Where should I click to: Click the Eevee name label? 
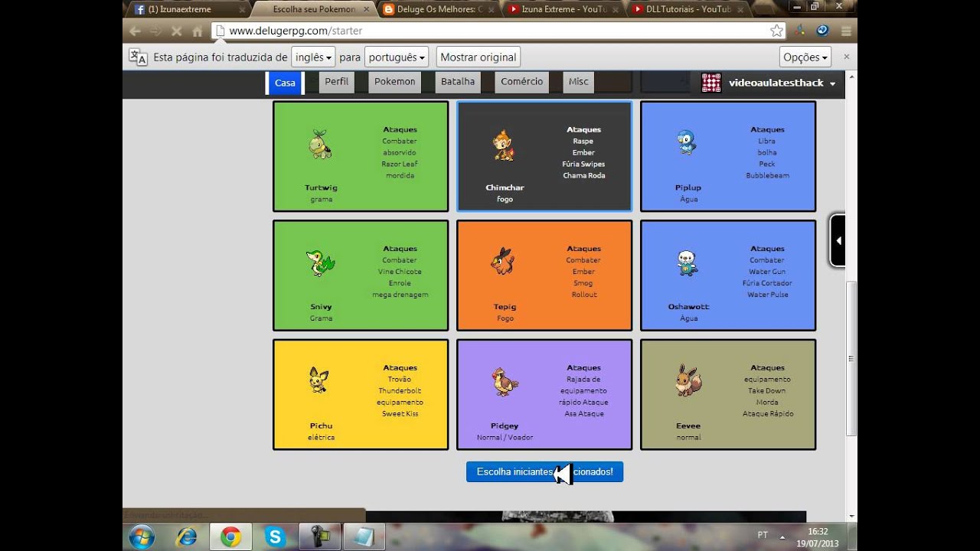pos(688,426)
